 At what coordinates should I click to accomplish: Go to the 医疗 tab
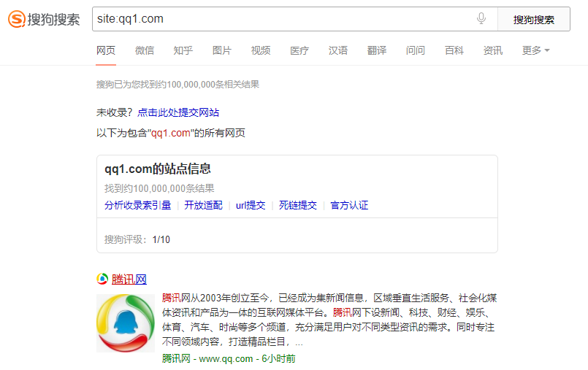point(299,50)
